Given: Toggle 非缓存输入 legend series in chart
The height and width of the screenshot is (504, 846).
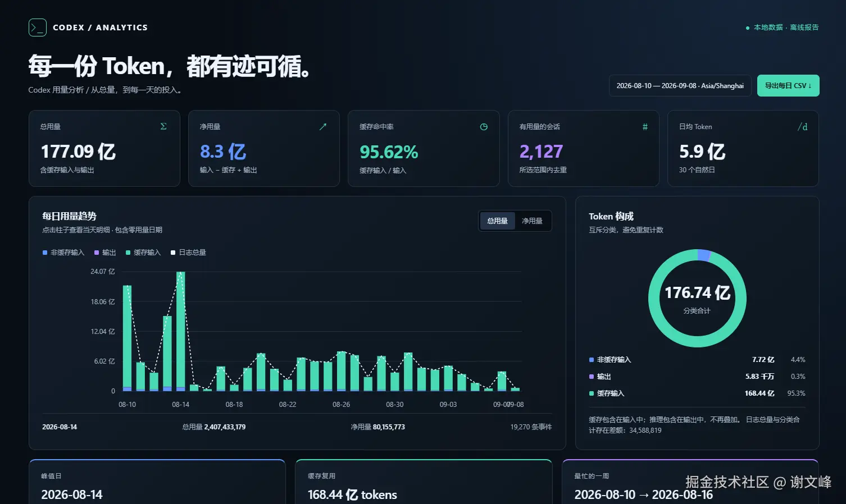Looking at the screenshot, I should (x=63, y=253).
